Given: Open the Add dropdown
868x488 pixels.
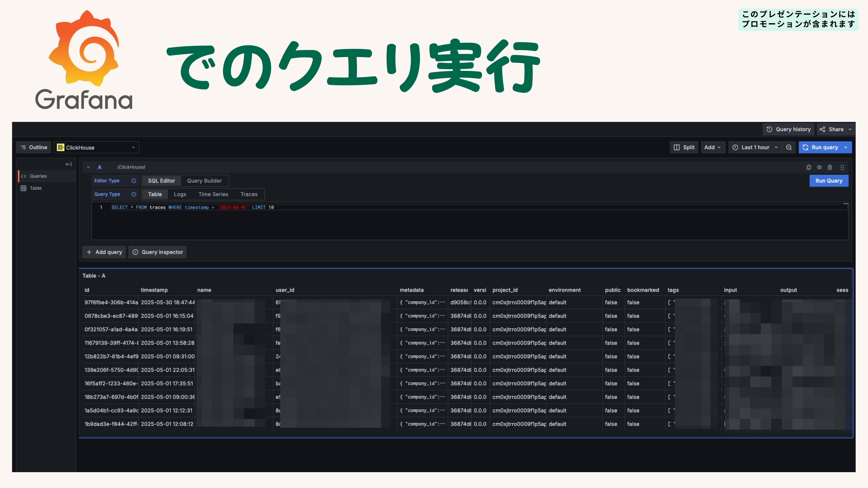Looking at the screenshot, I should (713, 147).
